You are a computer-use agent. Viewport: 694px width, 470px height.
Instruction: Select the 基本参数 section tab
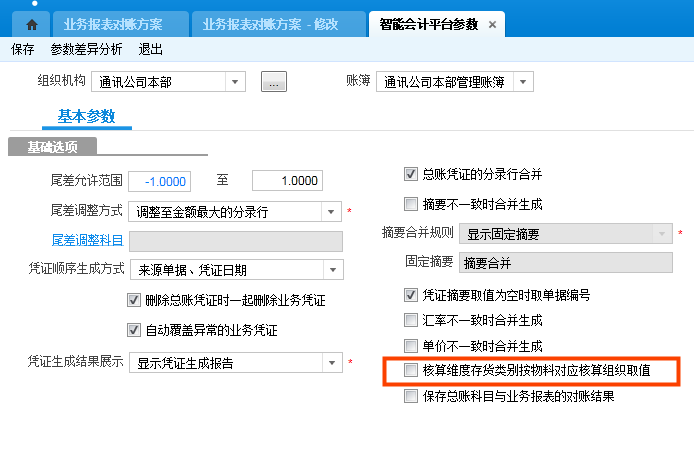point(87,116)
